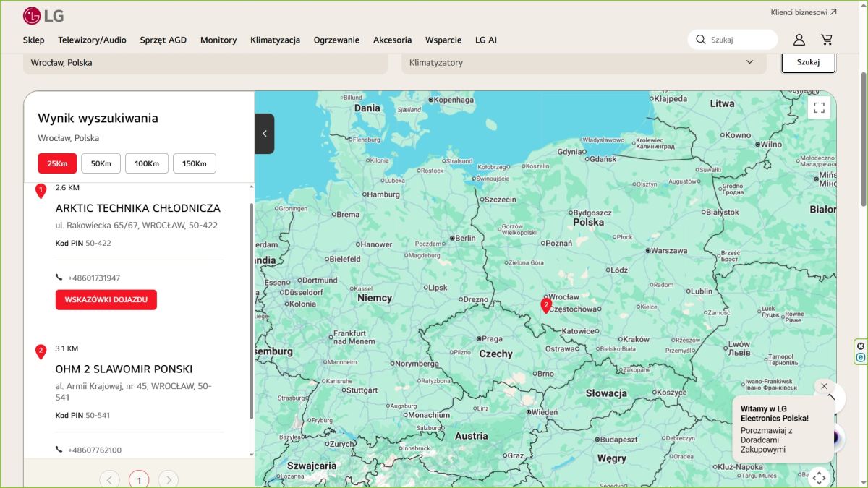868x488 pixels.
Task: Open the Telewizory/Audio menu
Action: (92, 40)
